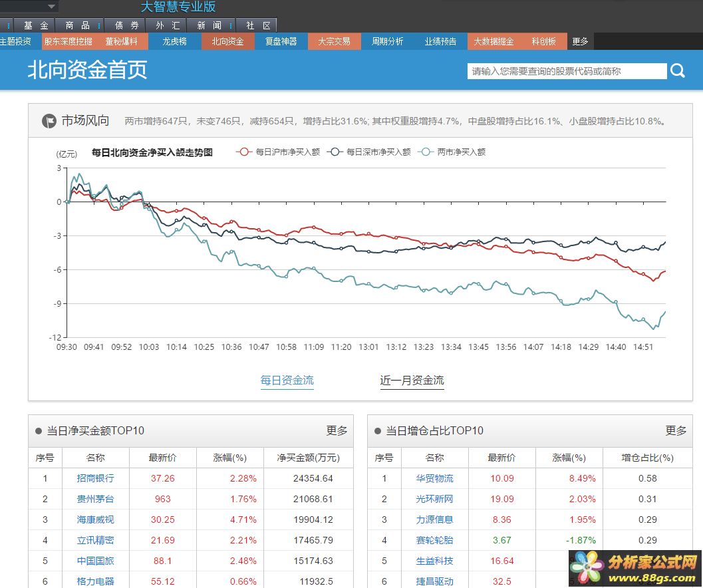Image resolution: width=703 pixels, height=588 pixels.
Task: Click the magnifier search icon
Action: tap(678, 71)
